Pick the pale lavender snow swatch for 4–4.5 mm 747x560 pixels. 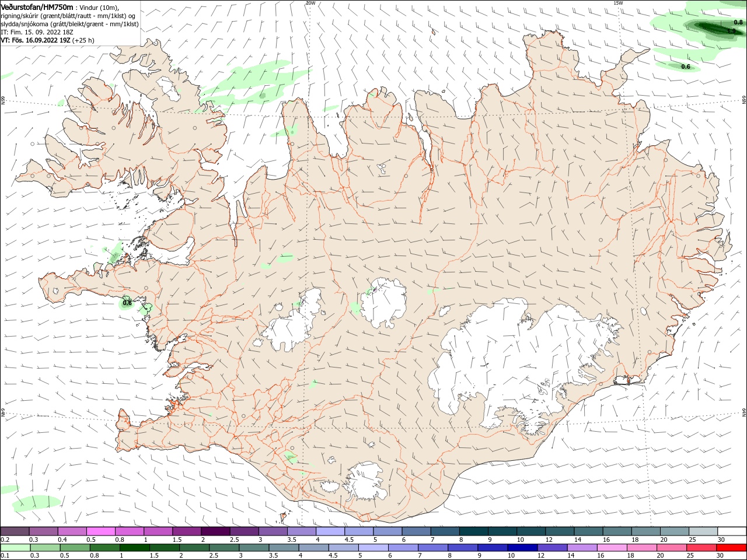[330, 531]
